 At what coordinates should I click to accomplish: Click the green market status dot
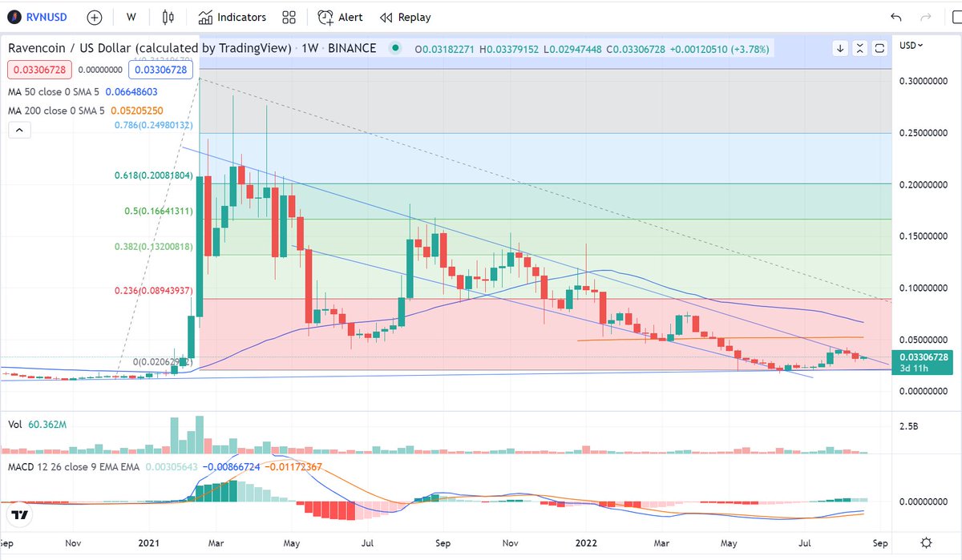(394, 48)
